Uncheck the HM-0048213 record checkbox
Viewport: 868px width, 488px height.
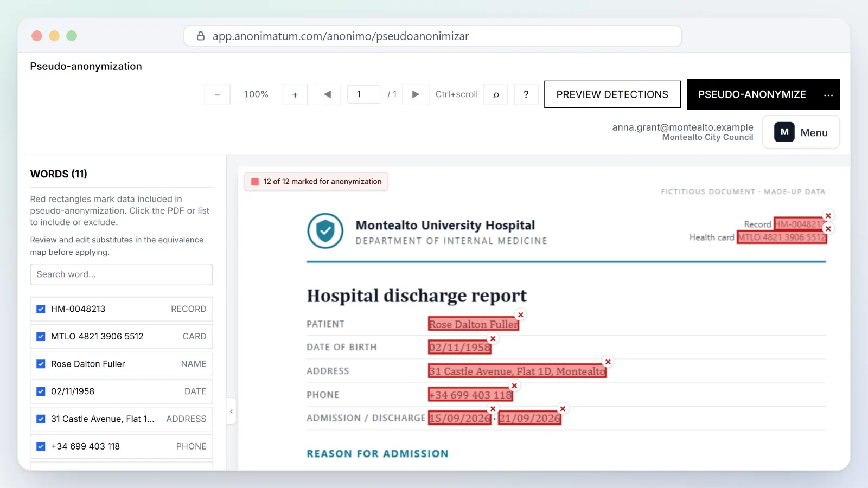(41, 309)
